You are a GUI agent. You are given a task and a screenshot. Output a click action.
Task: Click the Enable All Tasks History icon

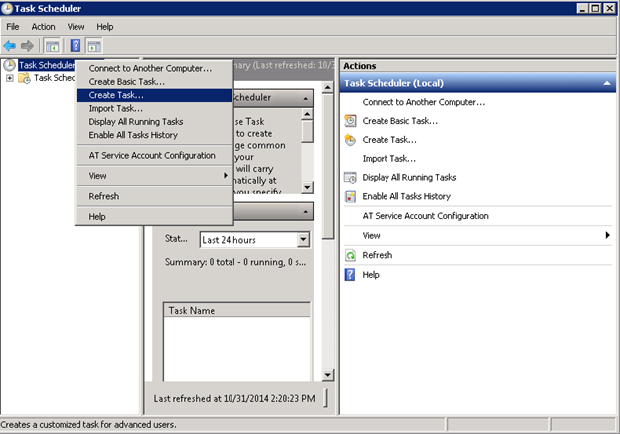click(350, 196)
